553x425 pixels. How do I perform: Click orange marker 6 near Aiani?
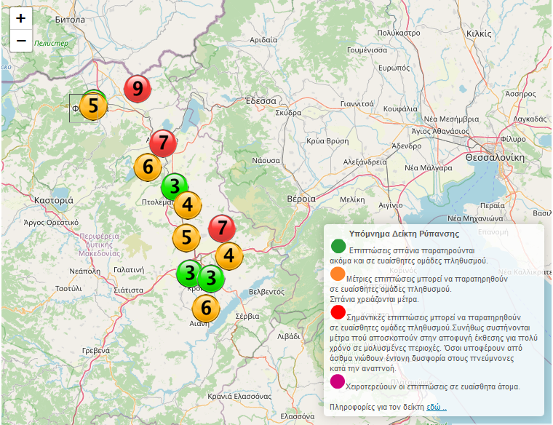[206, 309]
